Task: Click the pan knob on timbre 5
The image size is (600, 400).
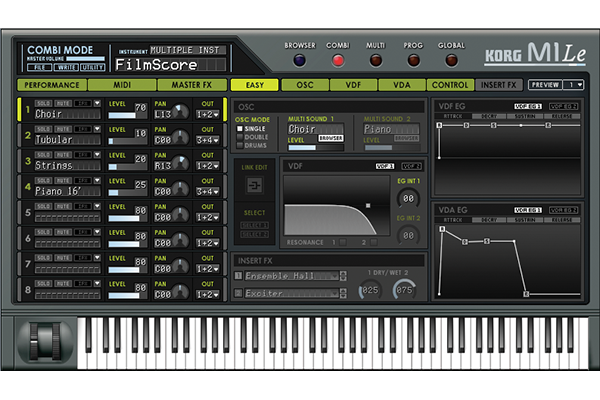Action: 181,215
